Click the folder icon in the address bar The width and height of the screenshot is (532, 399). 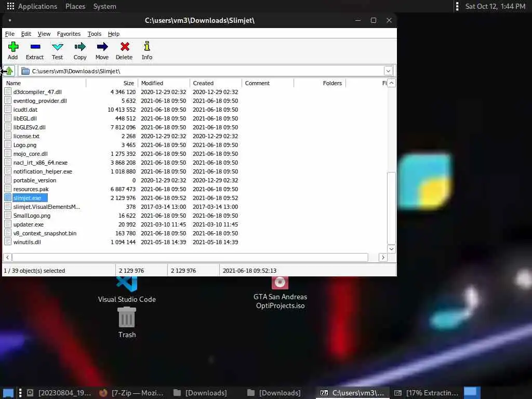point(25,71)
